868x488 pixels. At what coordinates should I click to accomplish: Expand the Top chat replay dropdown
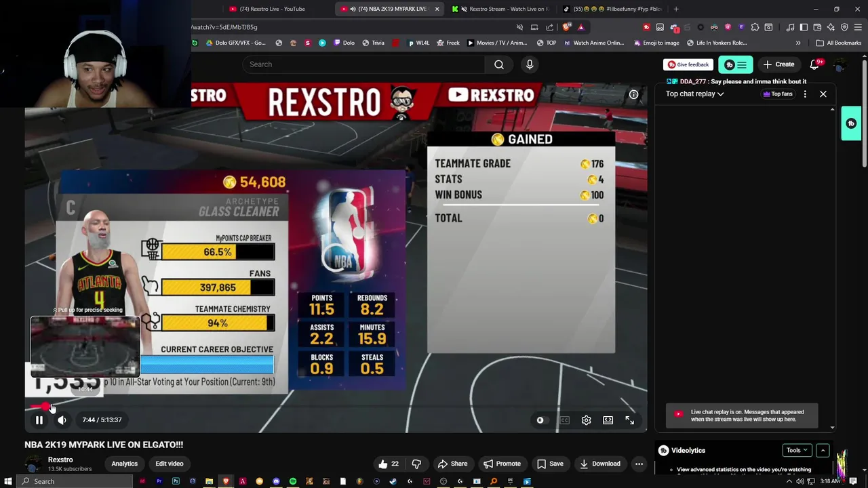pyautogui.click(x=694, y=94)
